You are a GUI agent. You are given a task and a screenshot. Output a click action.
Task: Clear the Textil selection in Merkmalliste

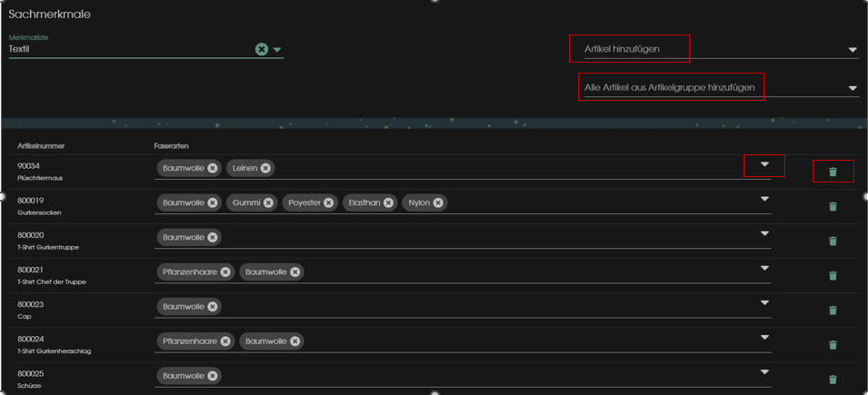point(262,49)
